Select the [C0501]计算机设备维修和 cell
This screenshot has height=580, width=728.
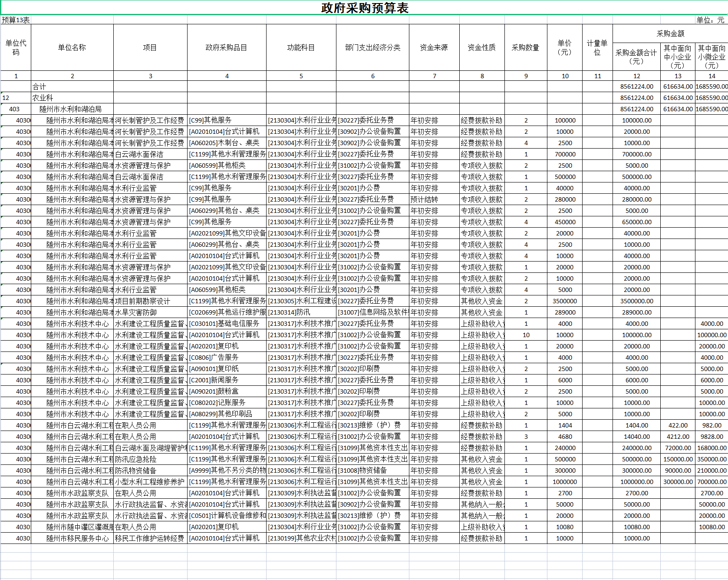(x=227, y=516)
